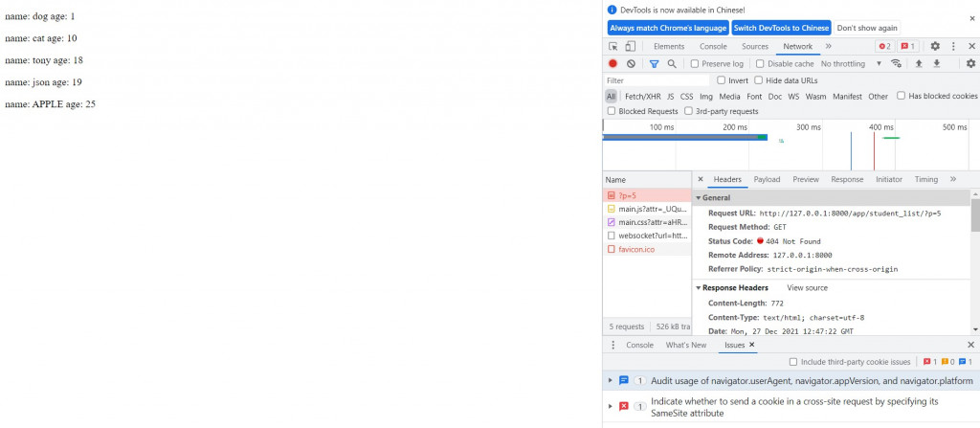Viewport: 980px width, 428px height.
Task: Open the No throttling dropdown
Action: (x=851, y=64)
